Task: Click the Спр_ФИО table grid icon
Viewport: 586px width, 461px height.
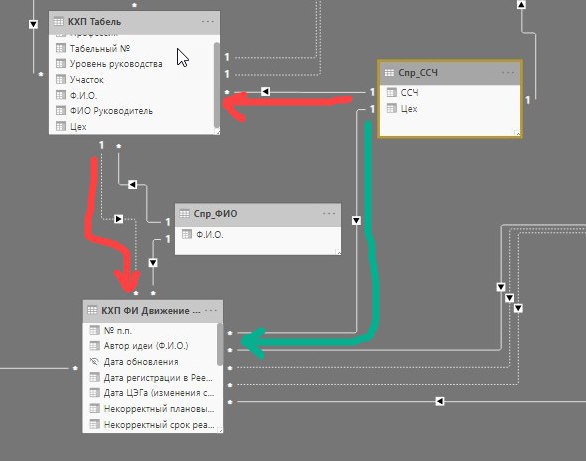Action: point(185,213)
